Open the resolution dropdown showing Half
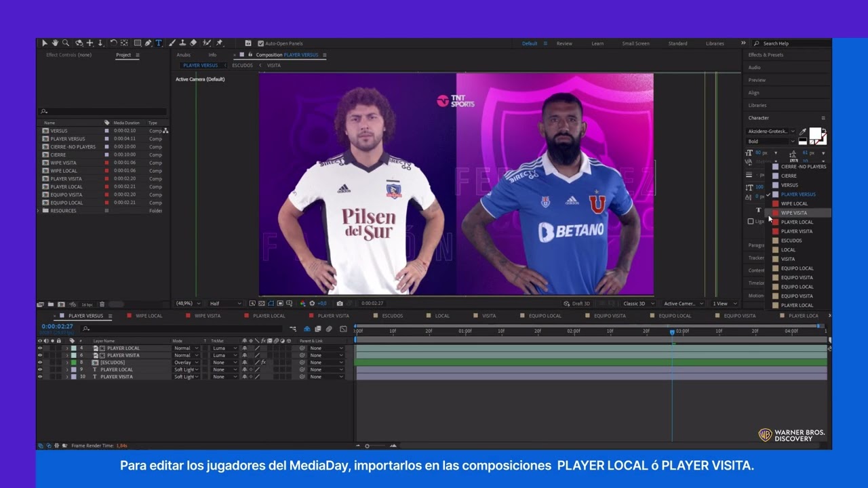Viewport: 868px width, 488px height. (225, 304)
